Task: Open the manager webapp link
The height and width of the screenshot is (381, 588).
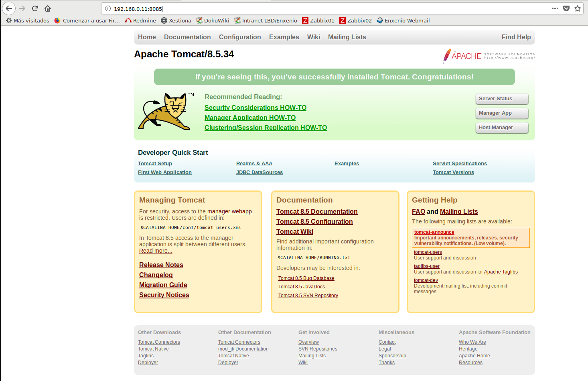Action: pyautogui.click(x=229, y=211)
